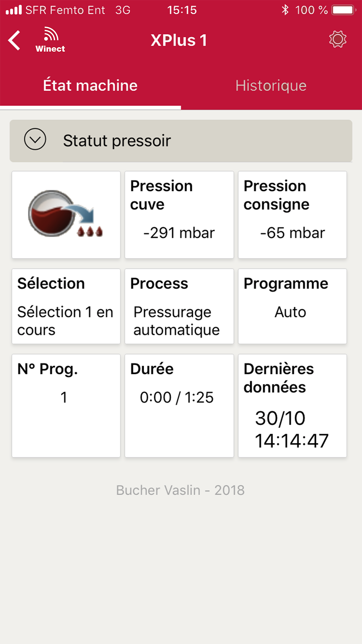Tap the Bucher Vaslin - 2018 footer

coord(180,490)
